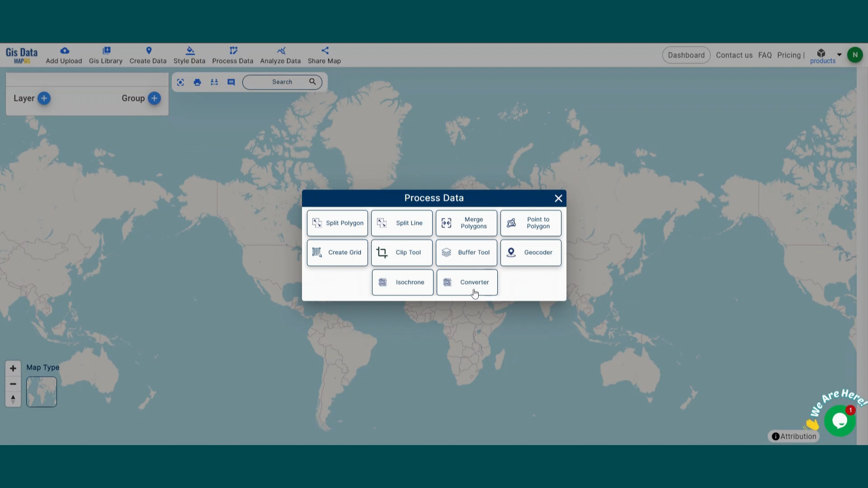Image resolution: width=868 pixels, height=488 pixels.
Task: Zoom in using the plus control
Action: [x=13, y=368]
